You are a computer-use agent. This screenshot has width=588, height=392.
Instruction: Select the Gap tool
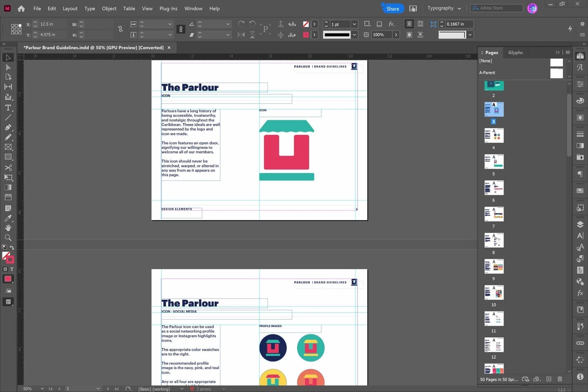click(8, 87)
